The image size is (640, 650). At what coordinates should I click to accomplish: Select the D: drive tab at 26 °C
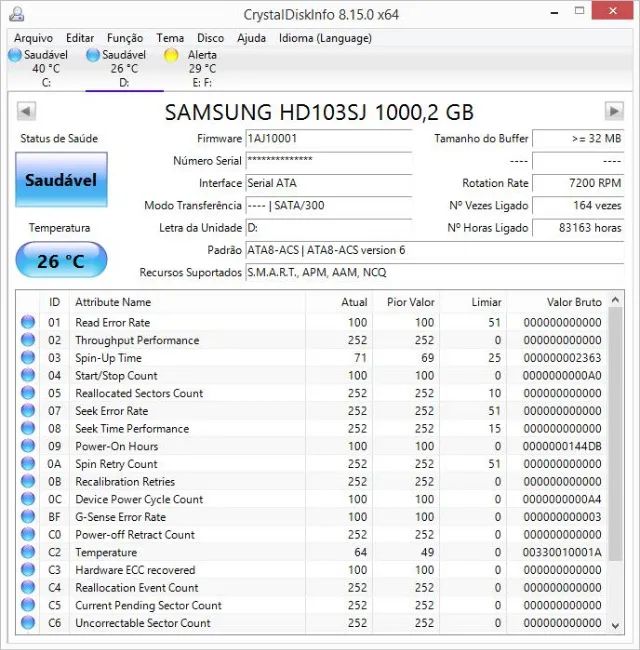124,68
